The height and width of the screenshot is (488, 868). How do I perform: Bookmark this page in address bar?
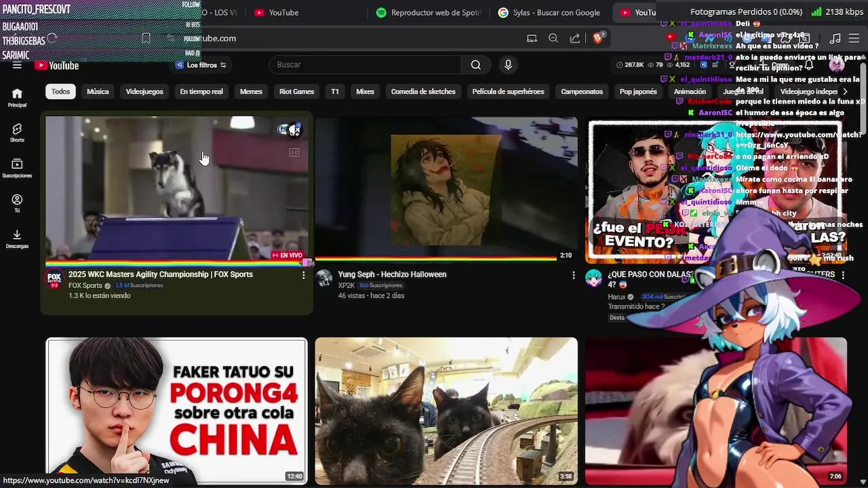pos(146,39)
